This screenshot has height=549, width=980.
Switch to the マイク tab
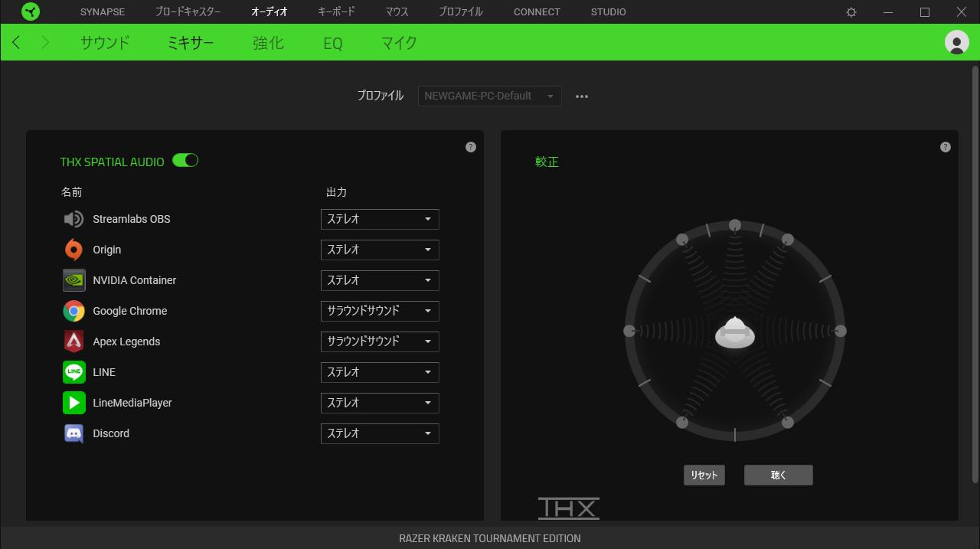399,43
